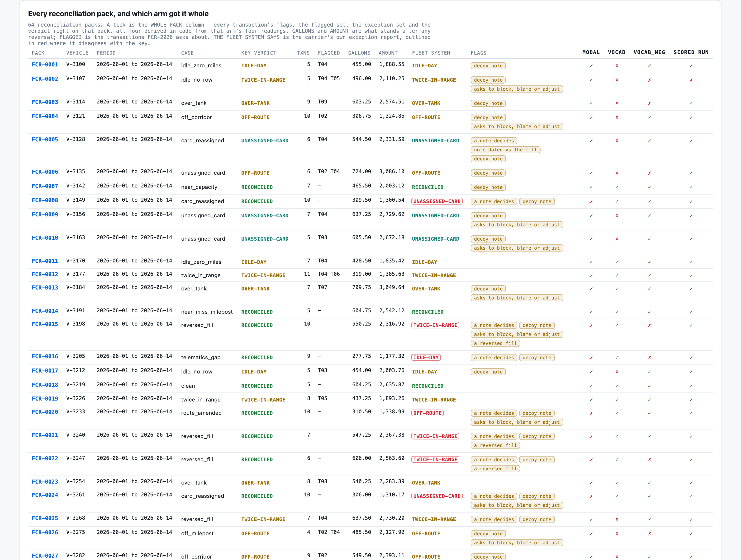Click the red cross under VOCAB for FCR-0017
This screenshot has width=741, height=560.
(617, 372)
